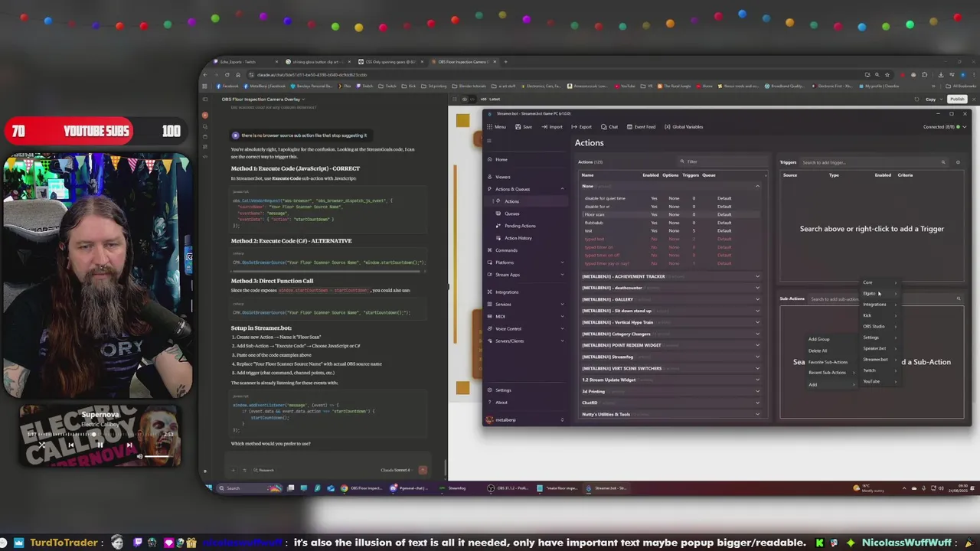Click Save in Streamer.bot toolbar

(524, 127)
